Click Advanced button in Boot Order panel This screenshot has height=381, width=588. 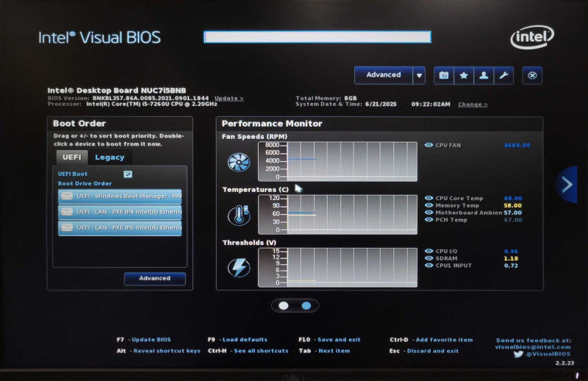(155, 279)
